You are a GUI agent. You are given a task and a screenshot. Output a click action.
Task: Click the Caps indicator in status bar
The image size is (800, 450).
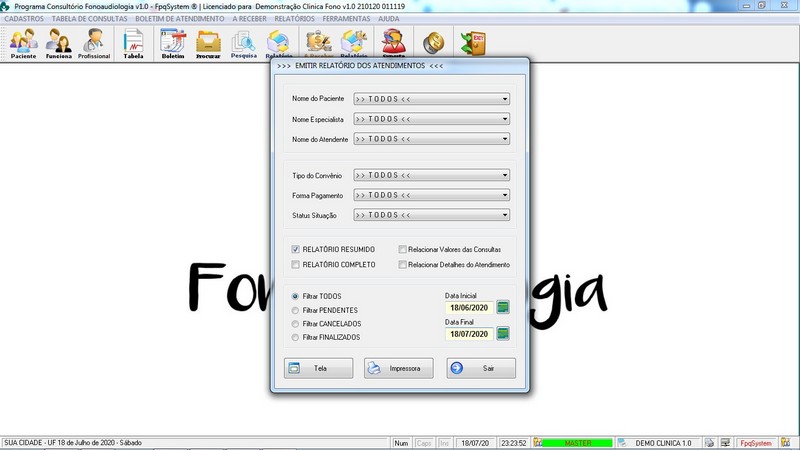pos(423,443)
